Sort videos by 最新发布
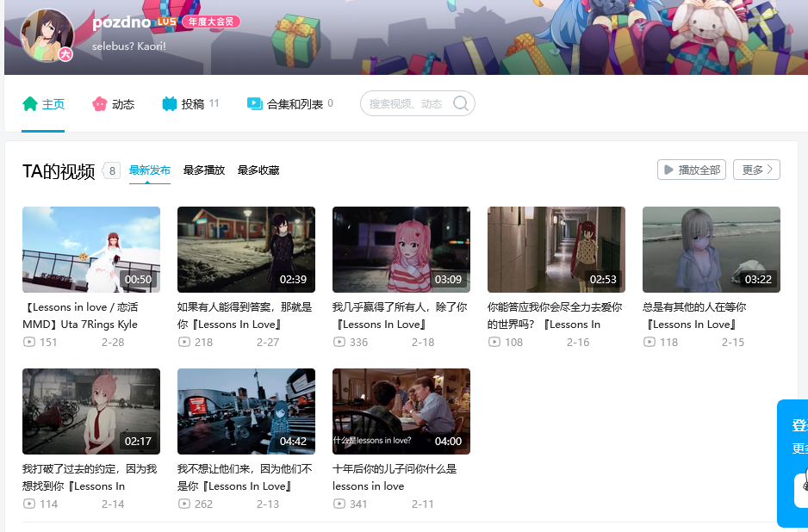Screen dimensions: 808x532 [x=149, y=170]
